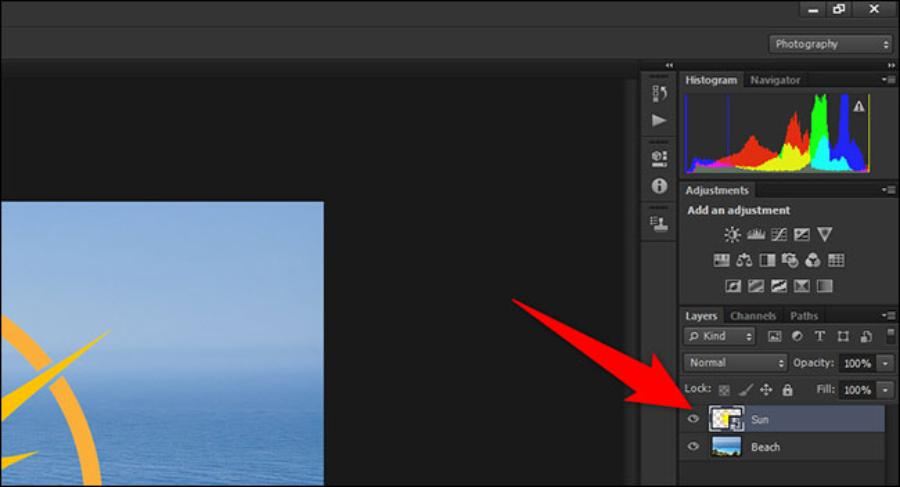Open the Layers panel options menu
Image resolution: width=900 pixels, height=487 pixels.
coord(889,315)
